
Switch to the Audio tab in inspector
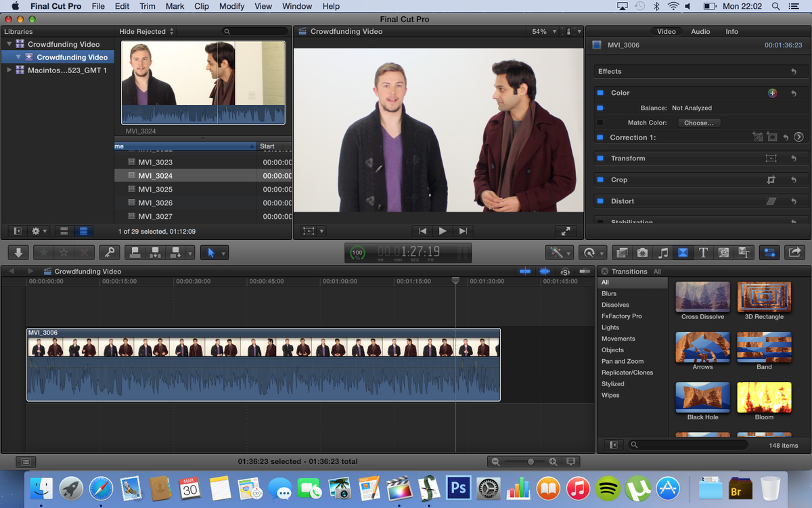[700, 30]
